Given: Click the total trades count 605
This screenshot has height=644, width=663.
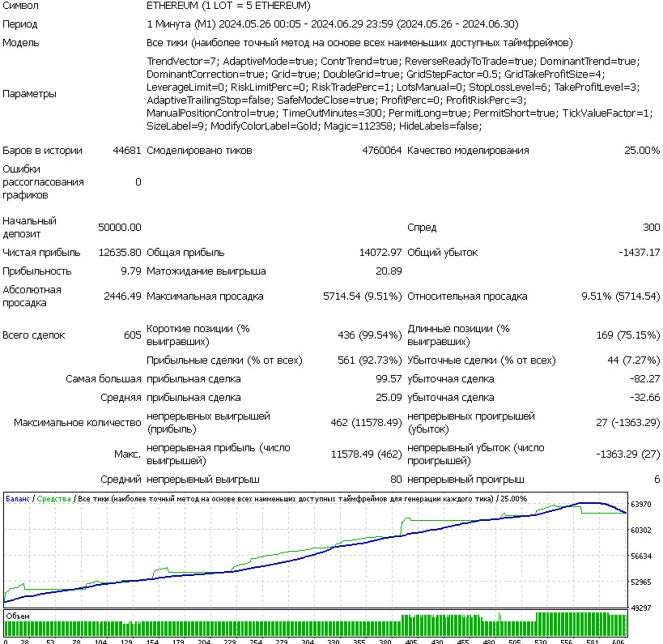Looking at the screenshot, I should pos(132,335).
